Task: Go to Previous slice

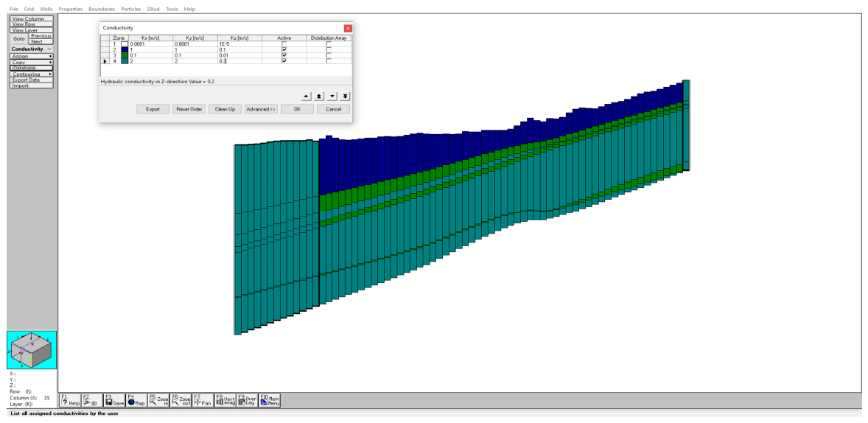Action: pos(41,36)
